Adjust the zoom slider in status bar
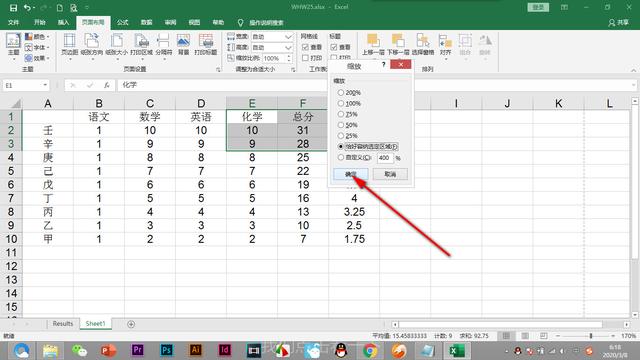Screen dimensions: 640x360 point(591,336)
